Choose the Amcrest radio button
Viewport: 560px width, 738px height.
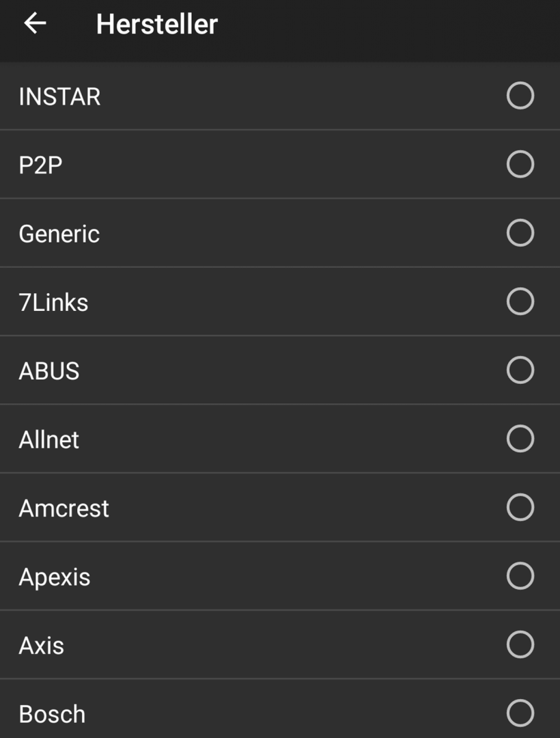point(520,507)
